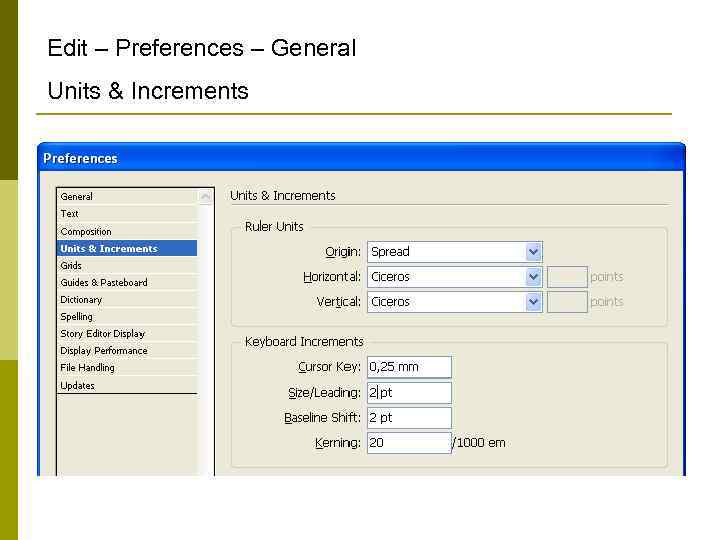720x540 pixels.
Task: Click the Kerning increment field
Action: tap(409, 443)
